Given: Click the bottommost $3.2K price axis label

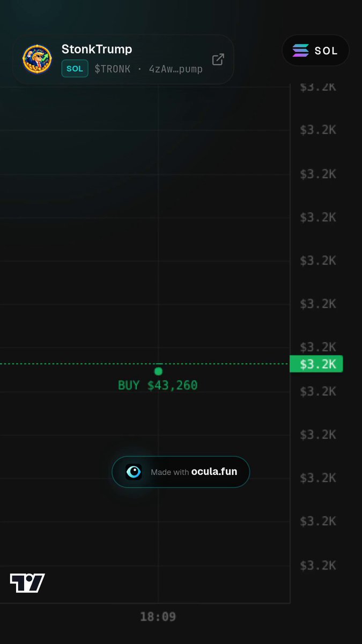Looking at the screenshot, I should [x=318, y=565].
